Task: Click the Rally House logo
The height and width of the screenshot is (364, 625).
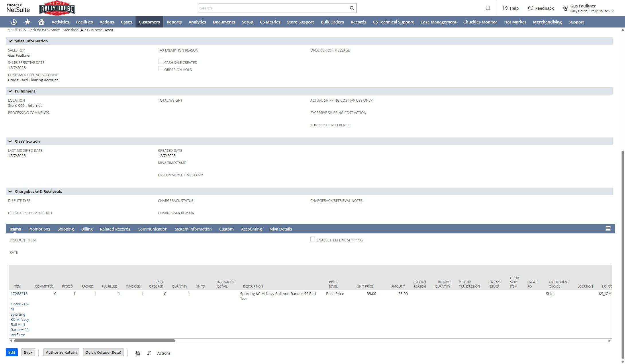Action: coord(57,8)
